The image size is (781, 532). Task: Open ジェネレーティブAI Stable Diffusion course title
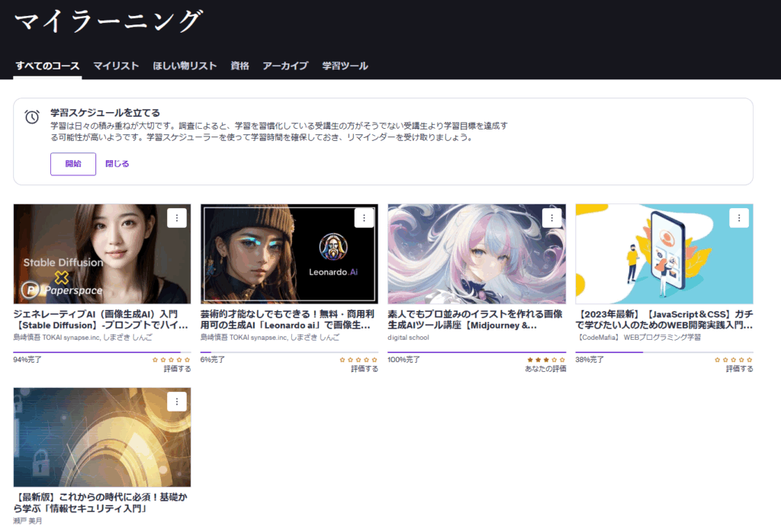coord(101,319)
